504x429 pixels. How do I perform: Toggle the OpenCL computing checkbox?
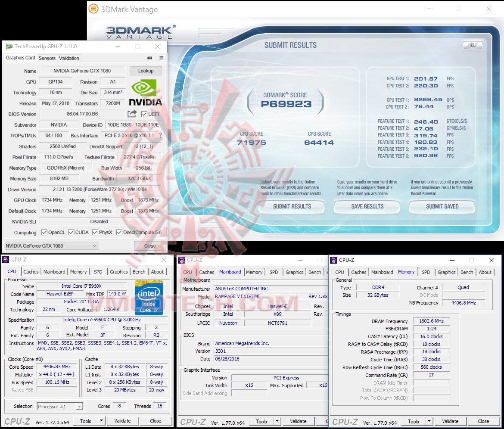tap(44, 232)
